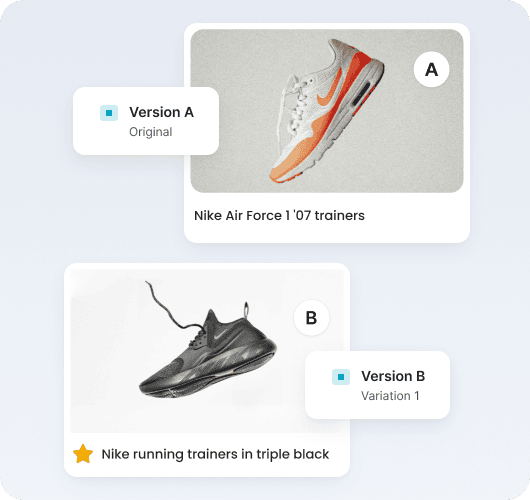Select the Version B label
Image resolution: width=530 pixels, height=500 pixels.
pos(393,376)
